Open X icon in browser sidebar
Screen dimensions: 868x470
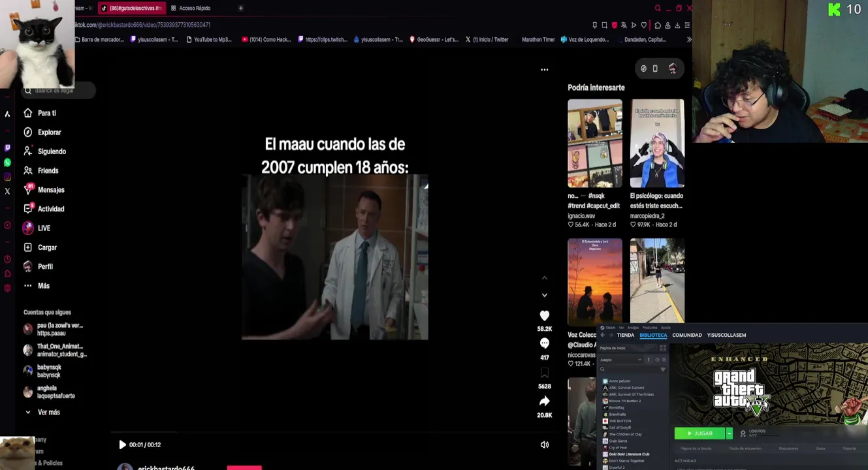(x=7, y=191)
